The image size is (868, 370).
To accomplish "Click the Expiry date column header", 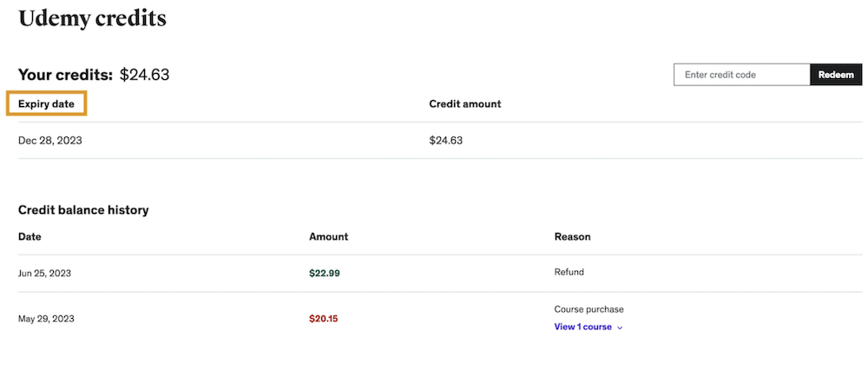I will pyautogui.click(x=46, y=103).
